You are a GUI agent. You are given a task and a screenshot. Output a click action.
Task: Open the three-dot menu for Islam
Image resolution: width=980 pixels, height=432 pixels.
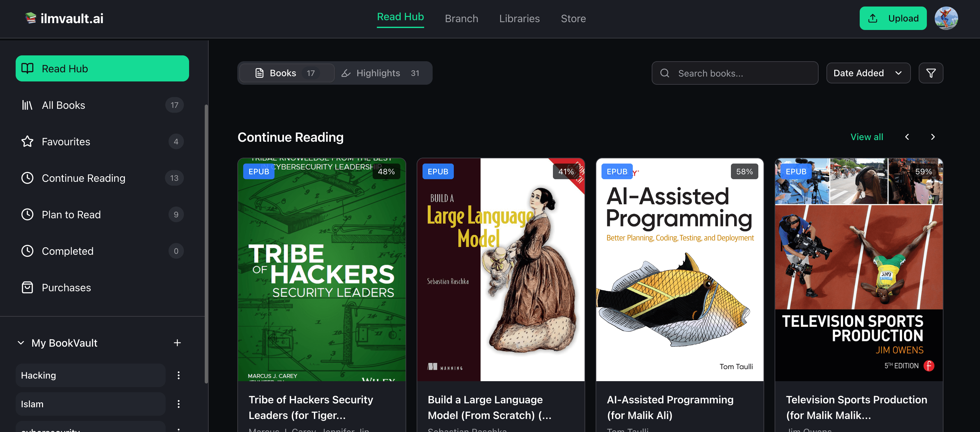pyautogui.click(x=178, y=404)
